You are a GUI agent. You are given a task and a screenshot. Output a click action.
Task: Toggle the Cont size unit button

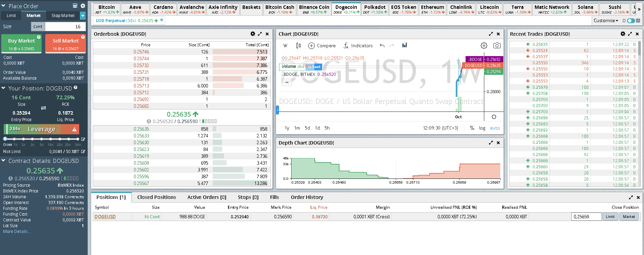[38, 27]
